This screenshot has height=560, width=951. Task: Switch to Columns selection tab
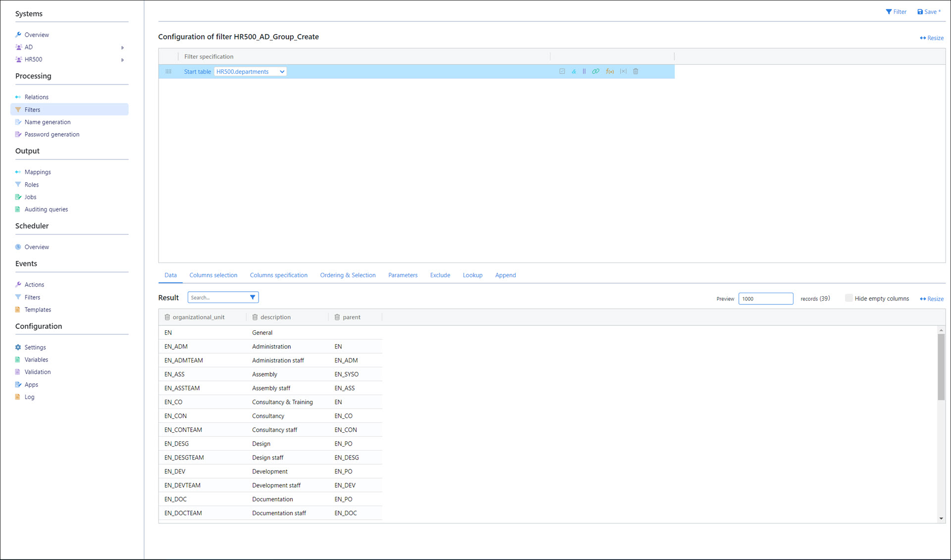pyautogui.click(x=213, y=275)
